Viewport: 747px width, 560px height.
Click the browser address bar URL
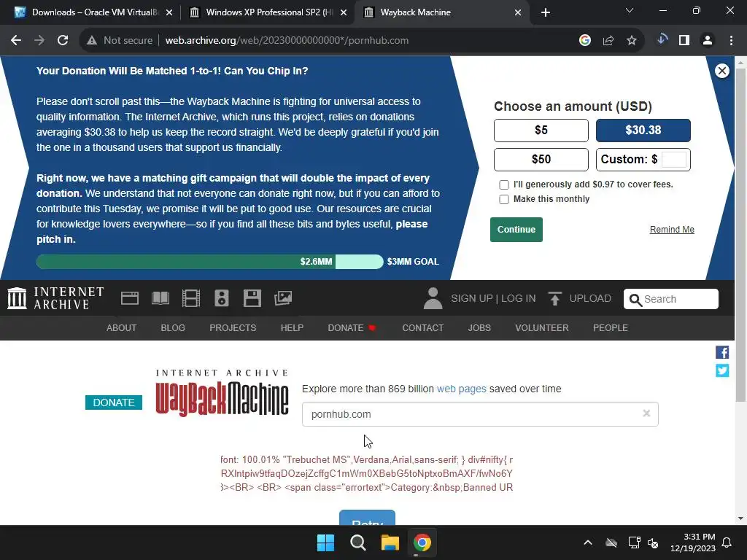pos(287,41)
